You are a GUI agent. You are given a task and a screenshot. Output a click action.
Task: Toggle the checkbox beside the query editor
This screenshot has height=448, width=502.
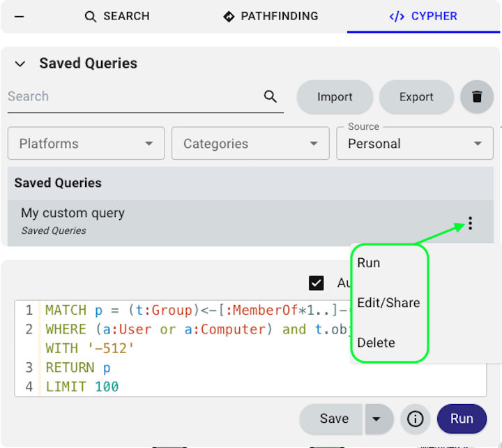click(x=316, y=283)
